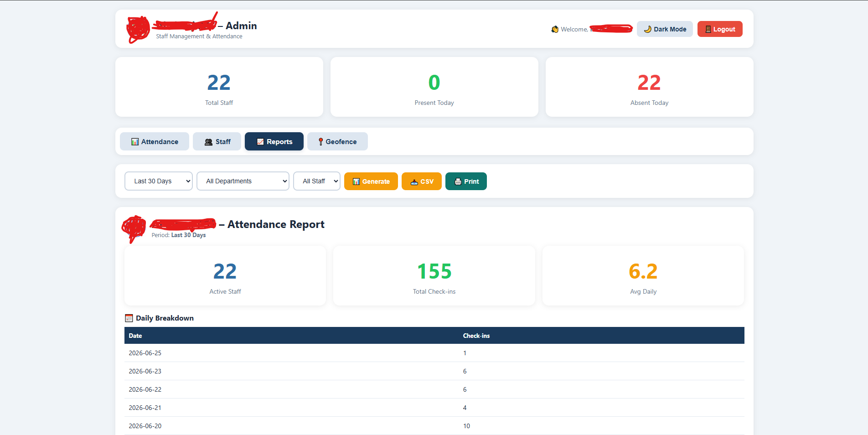868x435 pixels.
Task: Click check-ins value 1 for 2026-06-25
Action: [x=465, y=353]
